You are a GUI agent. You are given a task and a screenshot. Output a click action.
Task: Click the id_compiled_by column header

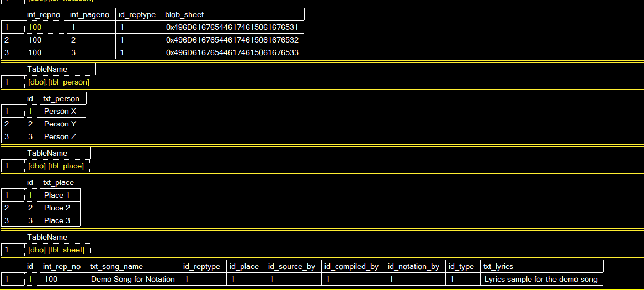coord(352,266)
